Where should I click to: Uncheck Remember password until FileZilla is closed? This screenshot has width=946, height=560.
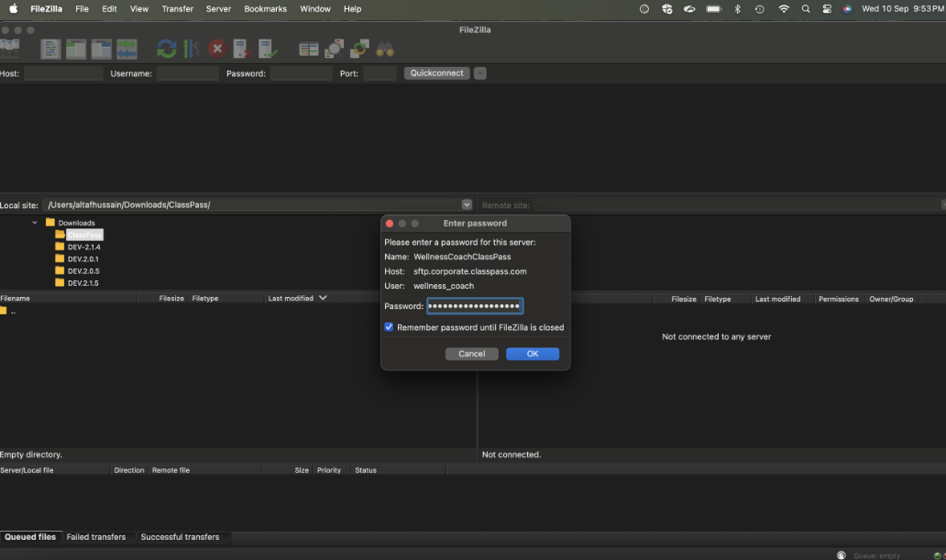pos(390,327)
